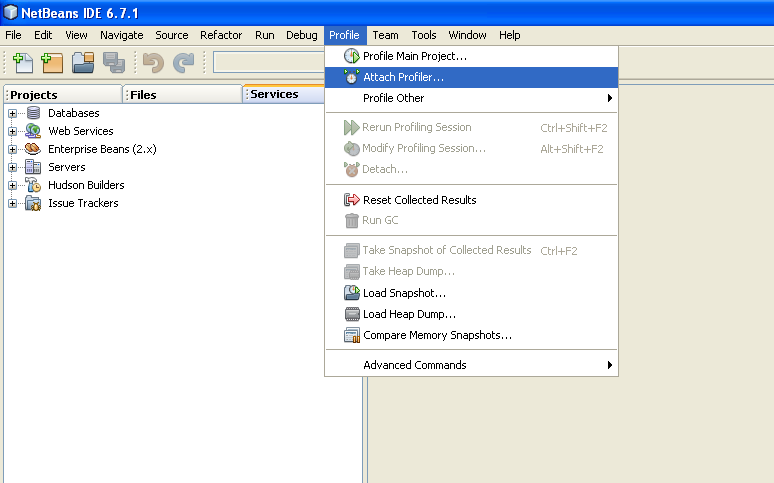This screenshot has height=483, width=774.
Task: Open the File menu
Action: (x=13, y=35)
